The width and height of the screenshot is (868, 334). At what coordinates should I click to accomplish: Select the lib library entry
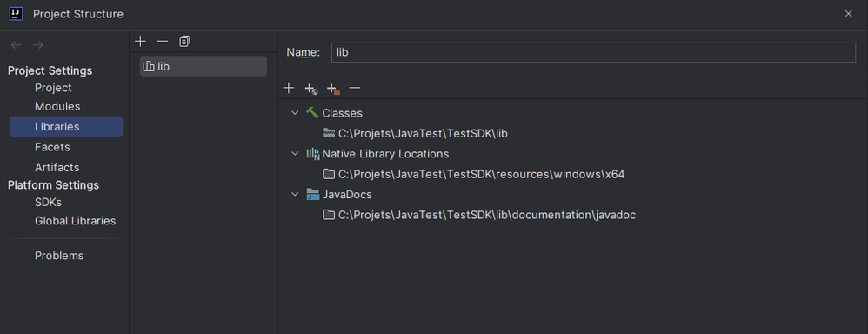(x=204, y=66)
